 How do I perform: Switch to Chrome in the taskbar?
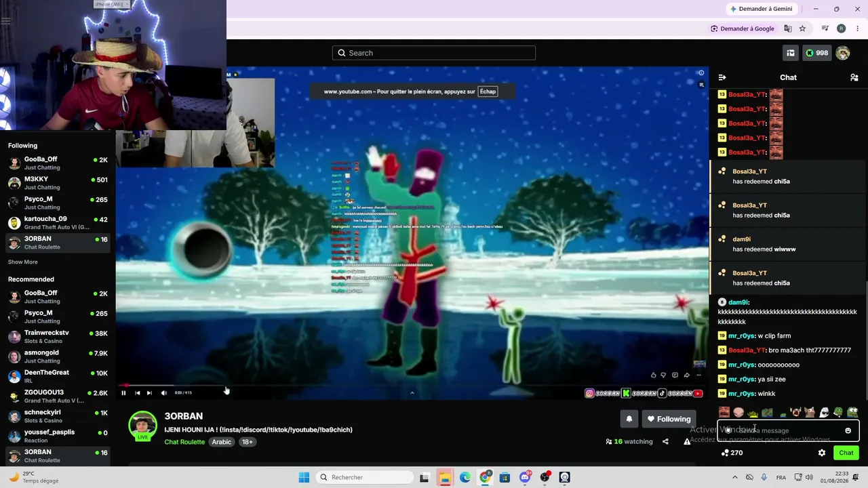tap(485, 477)
